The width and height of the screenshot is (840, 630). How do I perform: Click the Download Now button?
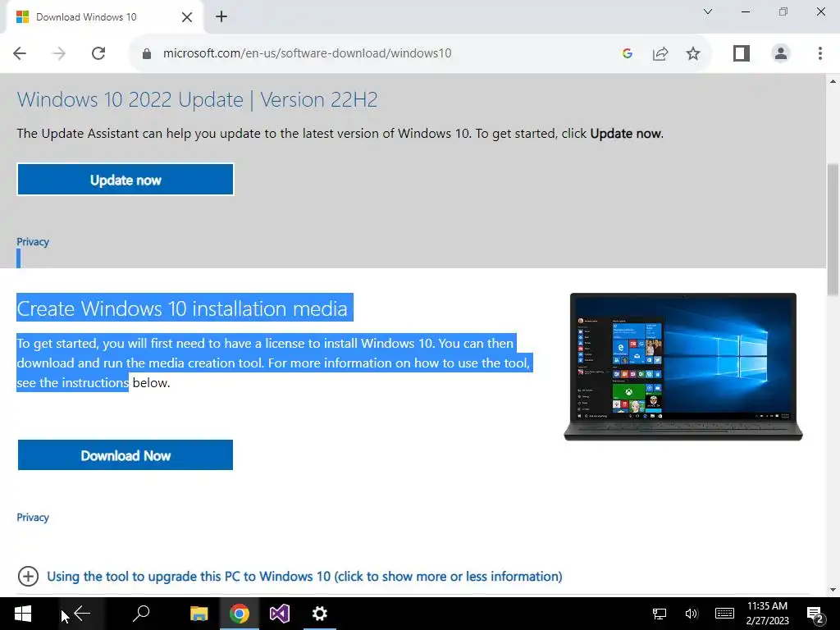[126, 454]
